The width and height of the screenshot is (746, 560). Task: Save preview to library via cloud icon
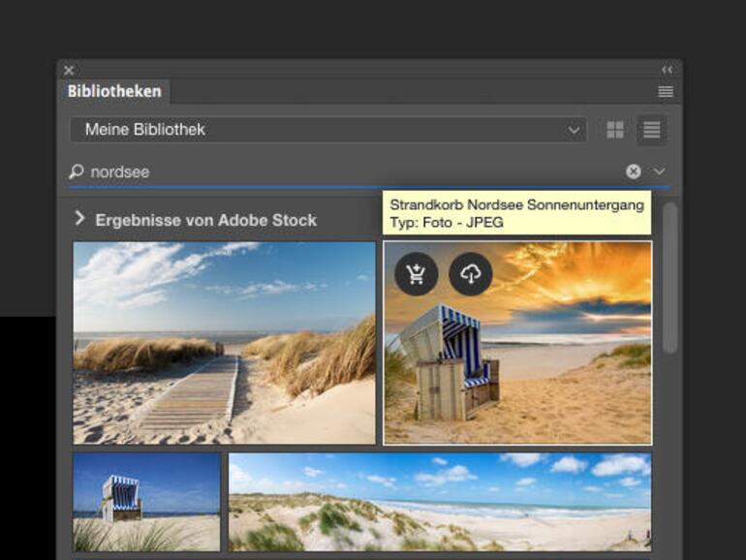coord(471,274)
